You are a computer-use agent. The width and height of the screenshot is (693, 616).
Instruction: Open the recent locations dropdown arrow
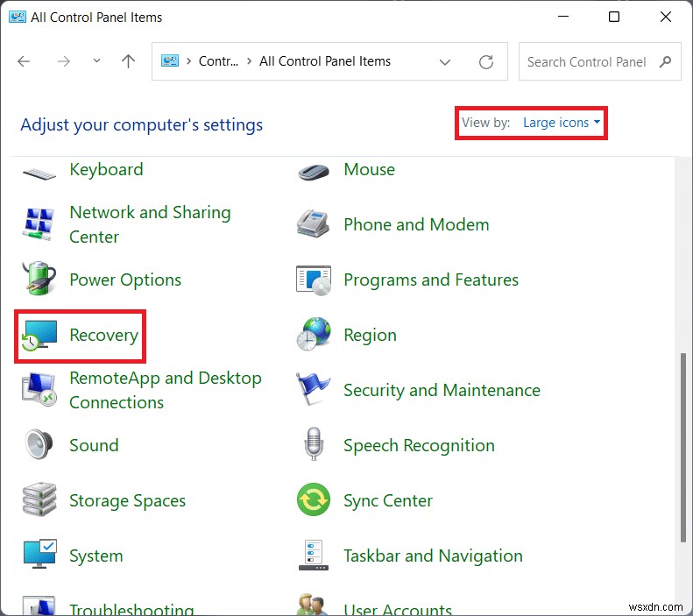pyautogui.click(x=96, y=62)
